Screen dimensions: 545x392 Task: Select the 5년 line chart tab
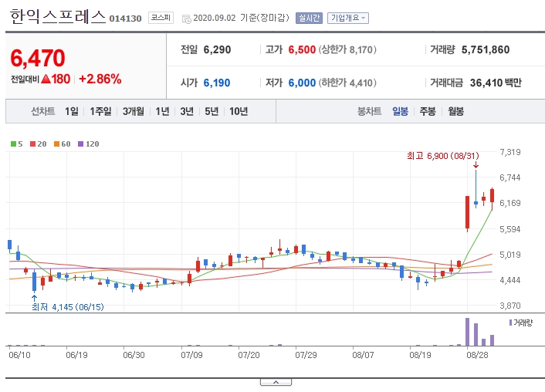pos(212,111)
